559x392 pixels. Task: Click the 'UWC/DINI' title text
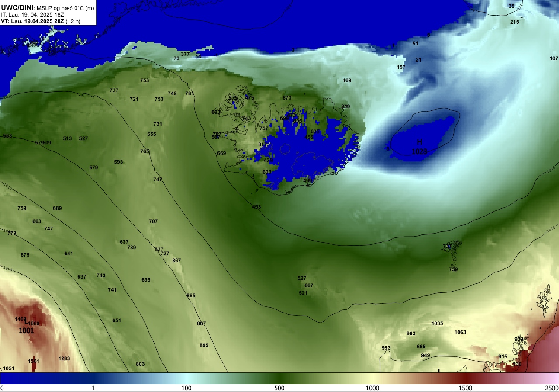17,7
